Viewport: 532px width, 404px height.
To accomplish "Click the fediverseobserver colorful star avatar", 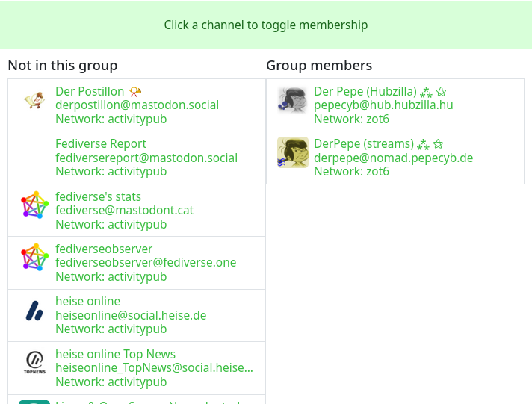I will click(34, 257).
